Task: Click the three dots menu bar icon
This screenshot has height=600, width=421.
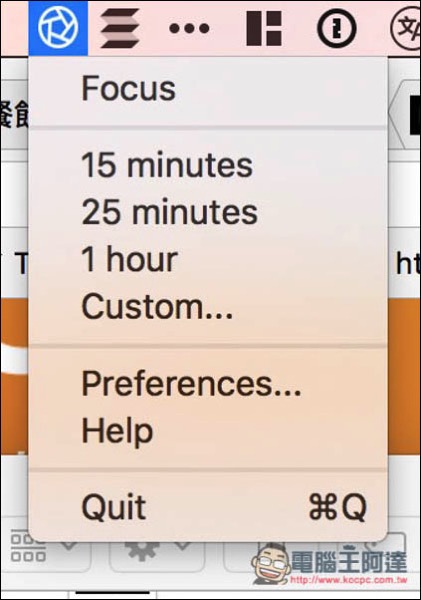Action: click(x=189, y=28)
